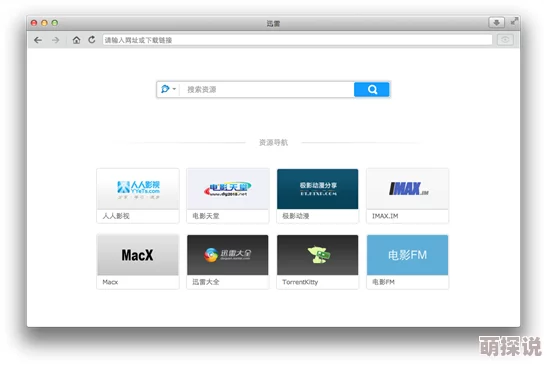547x365 pixels.
Task: Open the downloads button in title bar
Action: point(496,23)
